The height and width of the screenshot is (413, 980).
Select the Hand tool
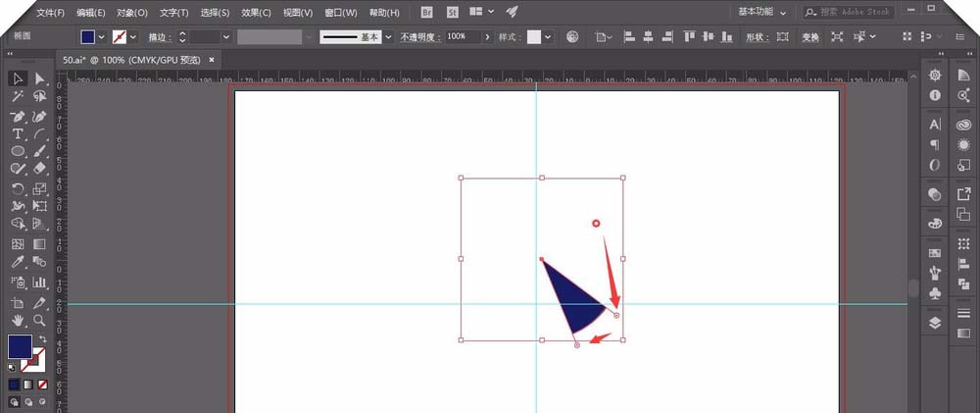point(18,321)
